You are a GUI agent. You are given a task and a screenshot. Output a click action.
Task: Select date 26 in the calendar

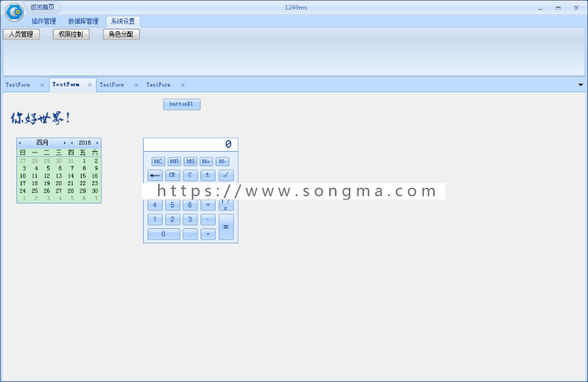coord(47,191)
